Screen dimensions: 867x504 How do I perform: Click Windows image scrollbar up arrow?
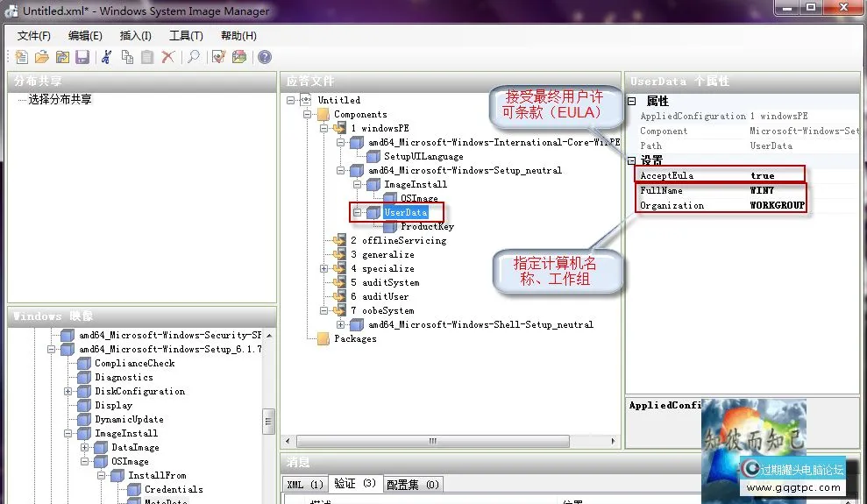tap(269, 335)
